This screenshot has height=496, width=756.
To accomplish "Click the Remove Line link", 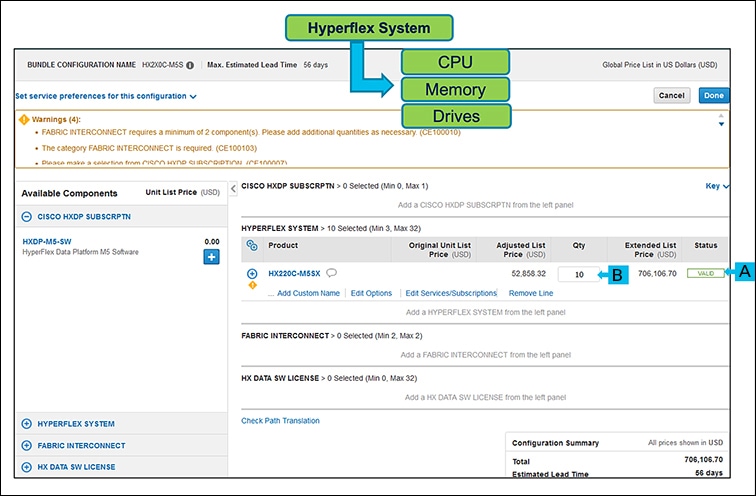I will [532, 293].
